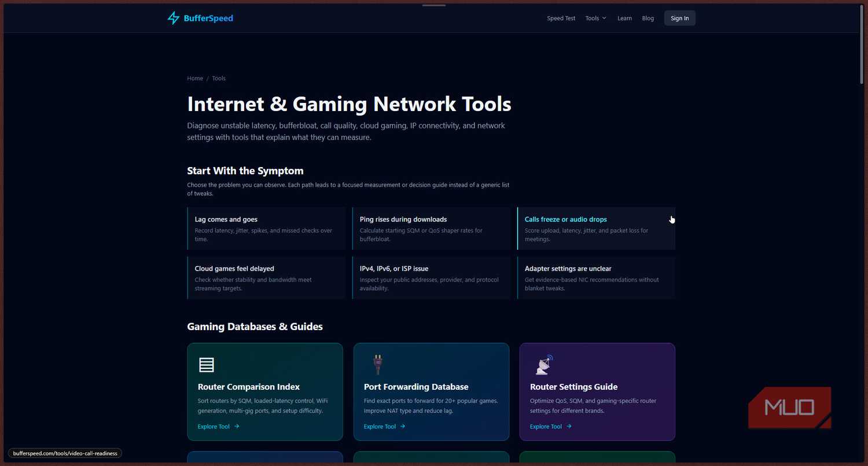Click Explore Tool under Port Forwarding Database

point(380,427)
